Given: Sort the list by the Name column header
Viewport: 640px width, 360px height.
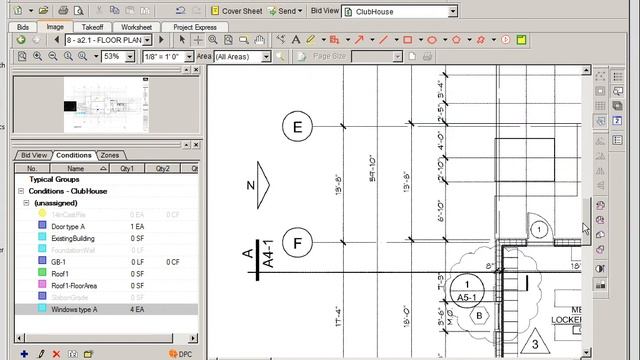Looking at the screenshot, I should click(80, 168).
